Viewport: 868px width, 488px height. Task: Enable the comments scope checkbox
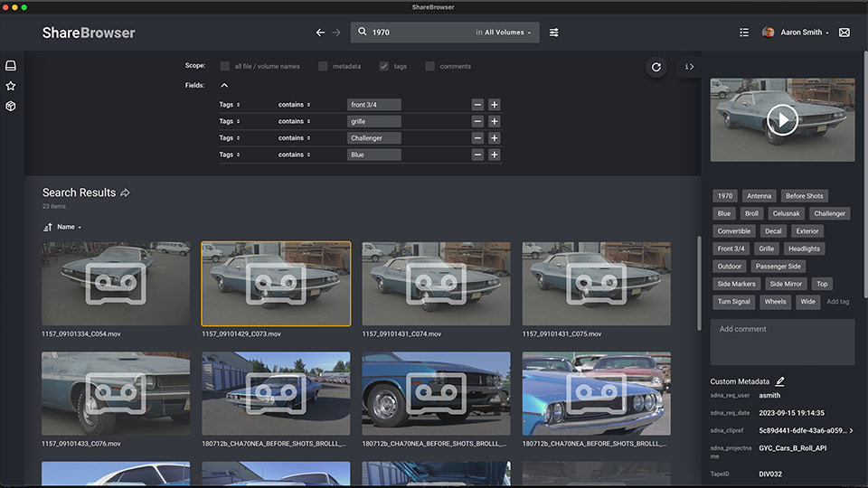tap(429, 66)
